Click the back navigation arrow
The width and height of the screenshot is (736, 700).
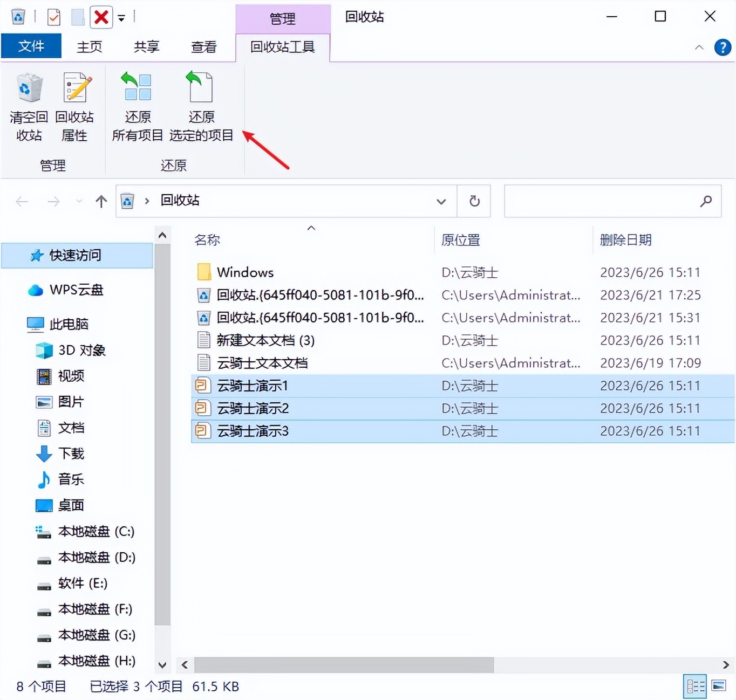point(22,201)
